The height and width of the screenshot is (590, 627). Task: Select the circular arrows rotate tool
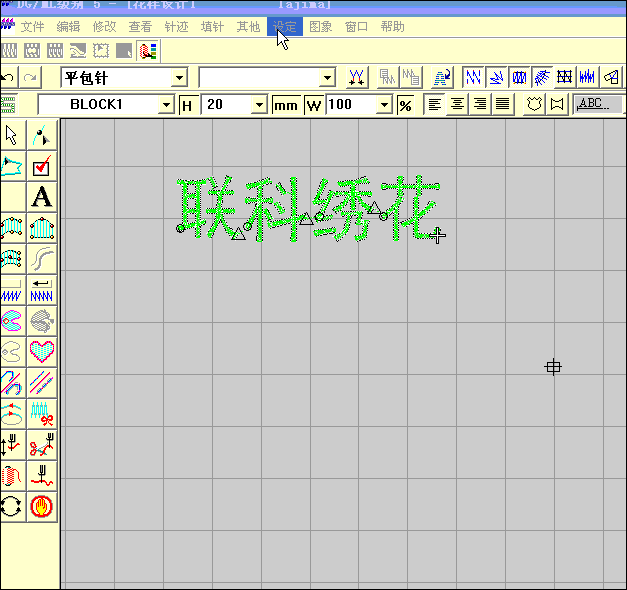12,506
